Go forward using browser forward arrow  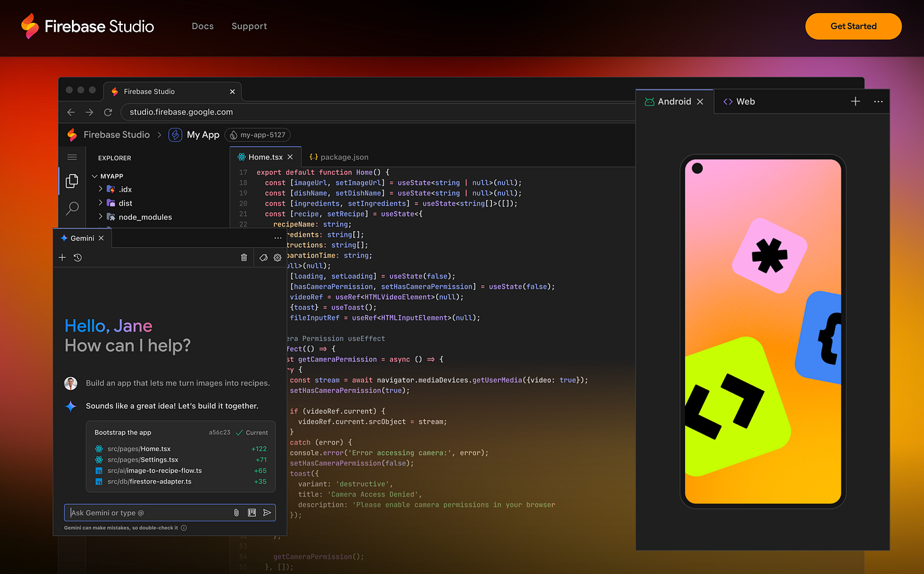[x=90, y=112]
